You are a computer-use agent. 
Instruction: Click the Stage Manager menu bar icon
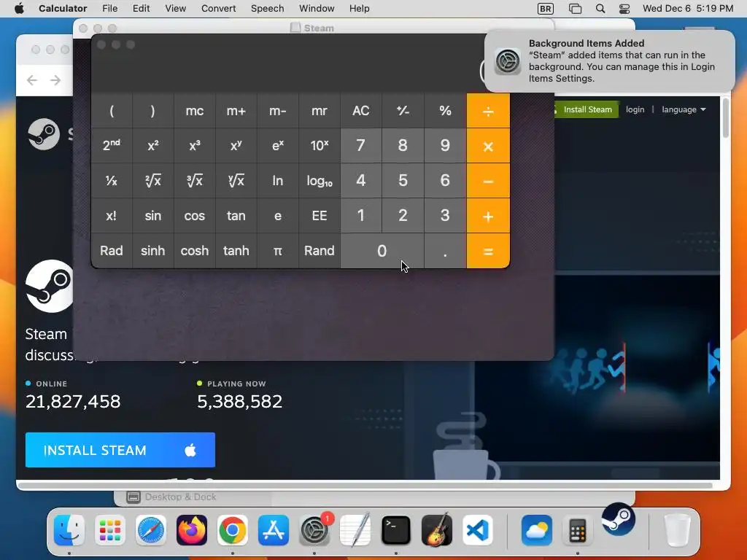click(576, 9)
